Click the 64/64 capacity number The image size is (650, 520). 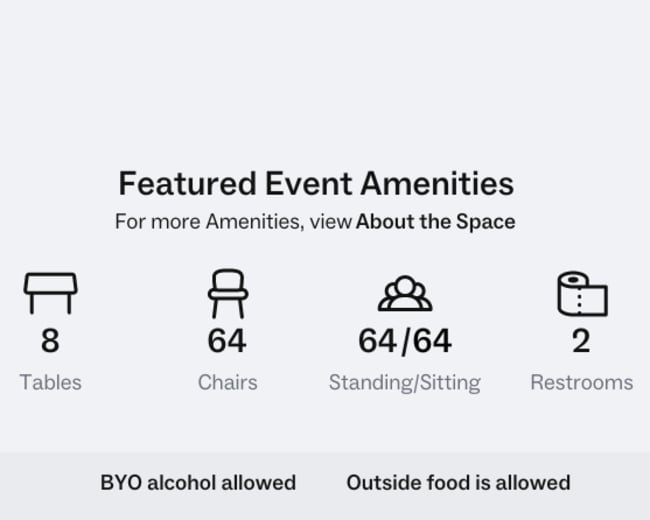[x=405, y=341]
